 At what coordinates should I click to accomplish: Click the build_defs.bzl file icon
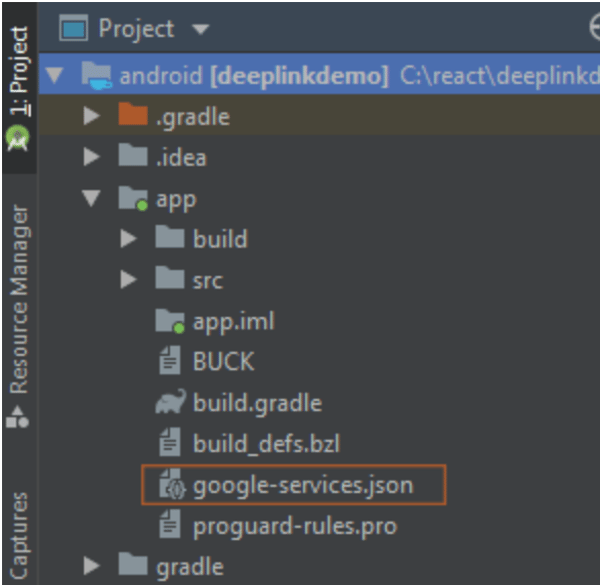pyautogui.click(x=171, y=444)
